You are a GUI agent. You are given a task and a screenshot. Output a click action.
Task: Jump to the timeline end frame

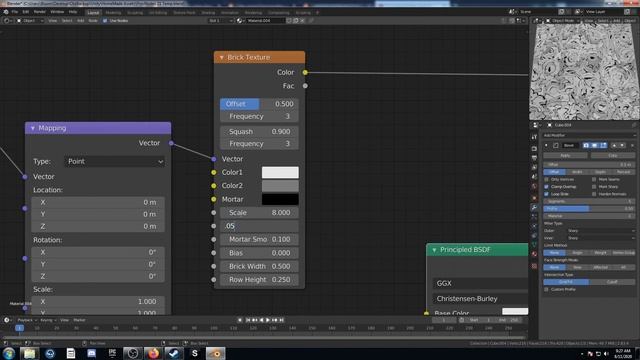click(281, 320)
